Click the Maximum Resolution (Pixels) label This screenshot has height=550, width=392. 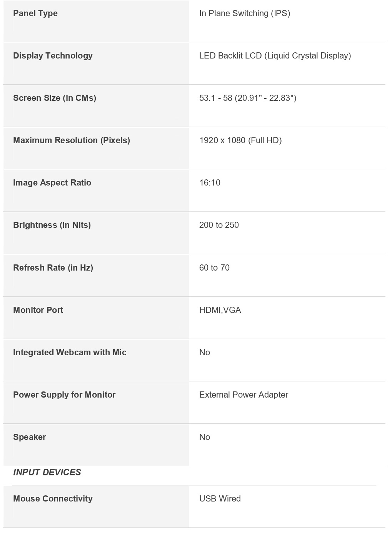tap(72, 140)
